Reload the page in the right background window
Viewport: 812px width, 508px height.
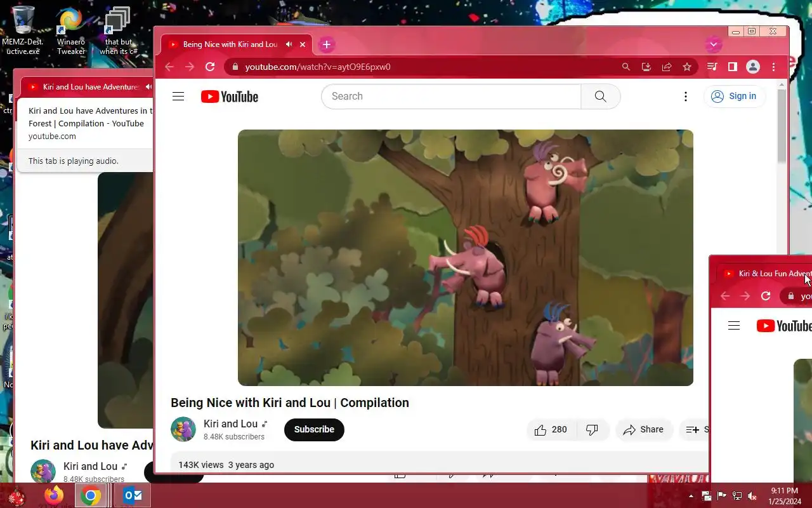click(x=766, y=296)
